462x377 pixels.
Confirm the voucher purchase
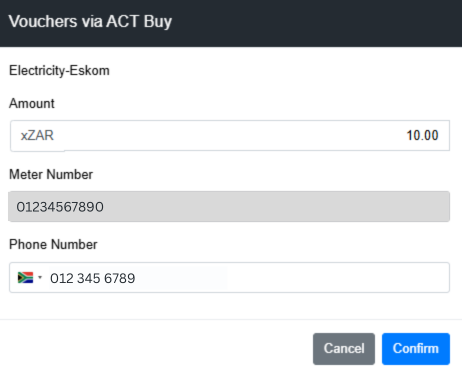pyautogui.click(x=416, y=349)
